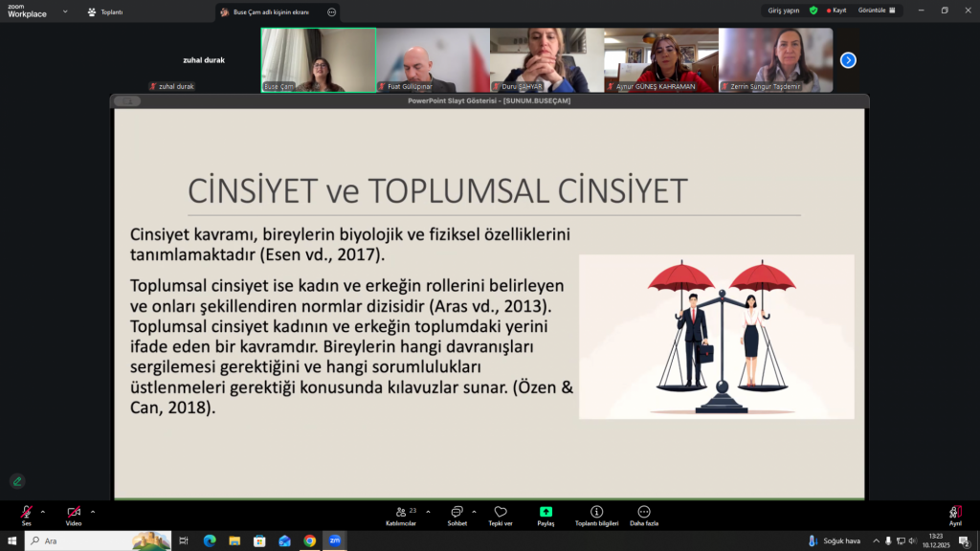980x551 pixels.
Task: Open Toplantı bilgileri meeting info
Action: coord(596,515)
